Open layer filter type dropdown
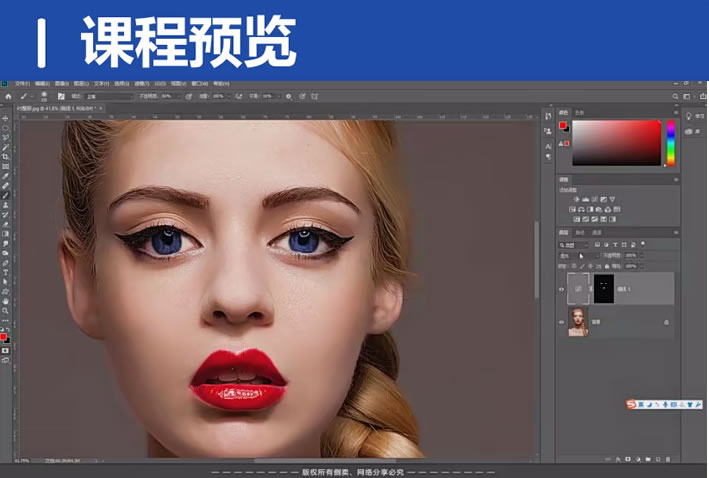The image size is (709, 478). [x=574, y=245]
